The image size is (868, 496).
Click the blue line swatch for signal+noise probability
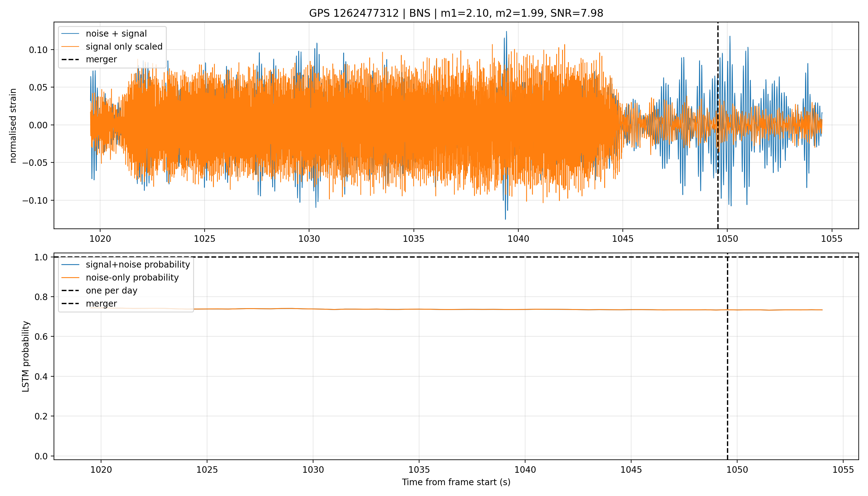point(70,265)
